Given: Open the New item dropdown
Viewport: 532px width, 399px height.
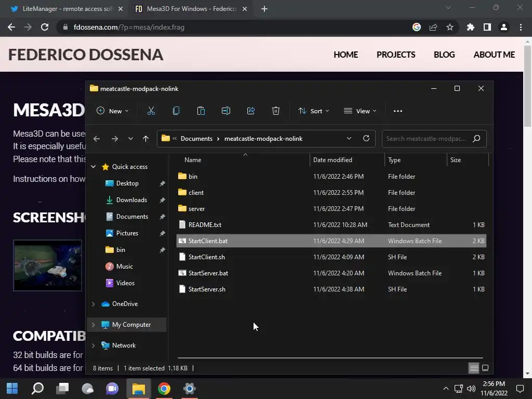Looking at the screenshot, I should [x=113, y=111].
